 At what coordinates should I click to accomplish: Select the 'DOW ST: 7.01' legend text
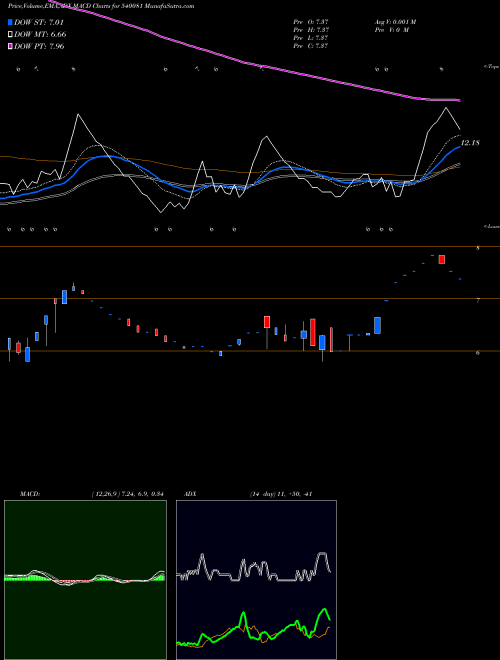(39, 22)
